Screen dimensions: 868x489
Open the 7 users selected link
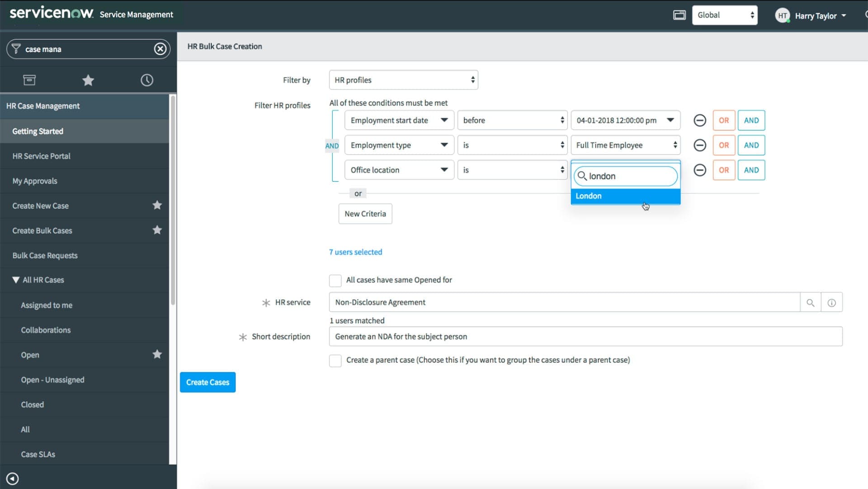(355, 252)
